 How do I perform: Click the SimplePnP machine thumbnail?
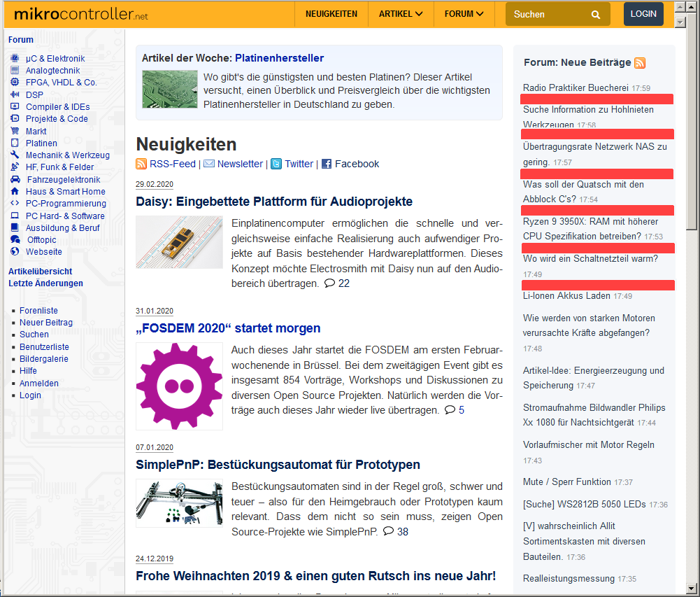tap(179, 503)
